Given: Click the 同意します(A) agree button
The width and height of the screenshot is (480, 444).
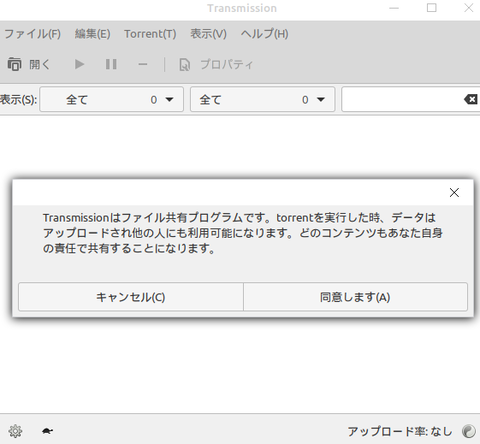Looking at the screenshot, I should pyautogui.click(x=355, y=297).
